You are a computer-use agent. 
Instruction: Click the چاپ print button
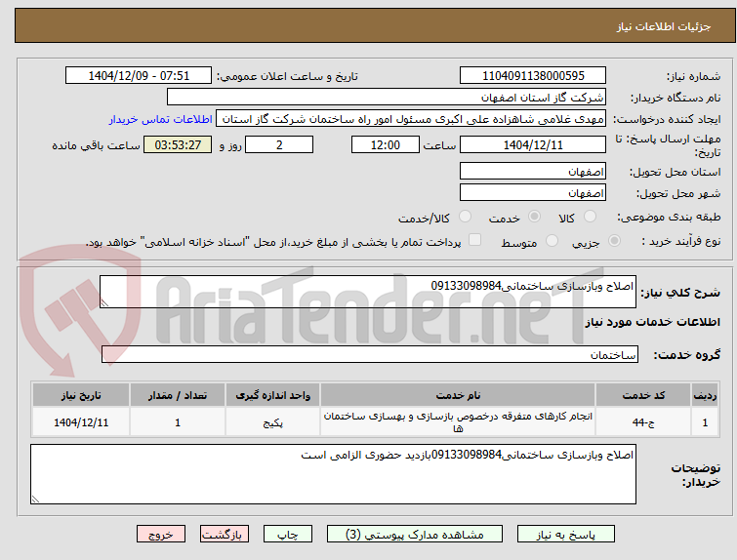288,535
